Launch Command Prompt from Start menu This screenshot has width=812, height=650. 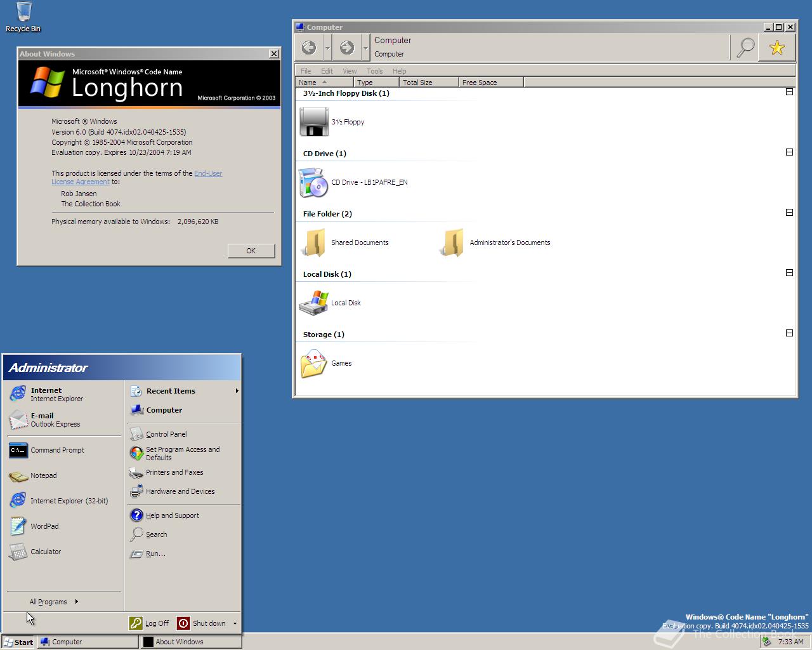pyautogui.click(x=63, y=450)
